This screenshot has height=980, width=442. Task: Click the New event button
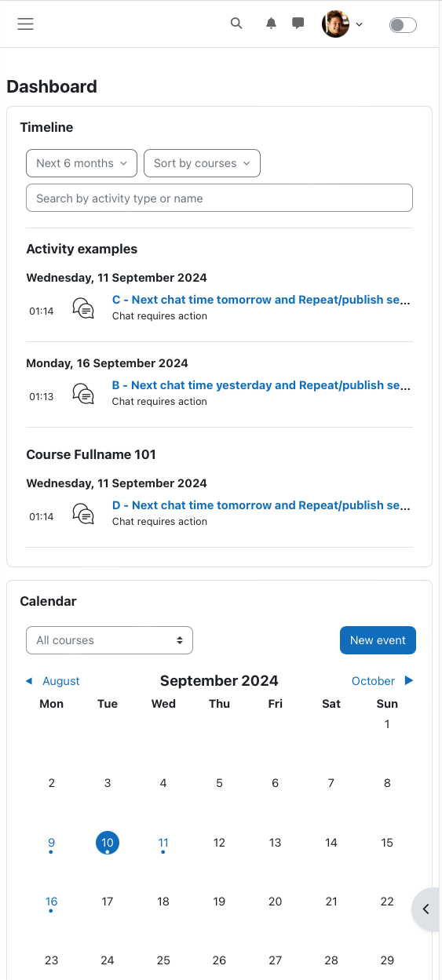(378, 640)
